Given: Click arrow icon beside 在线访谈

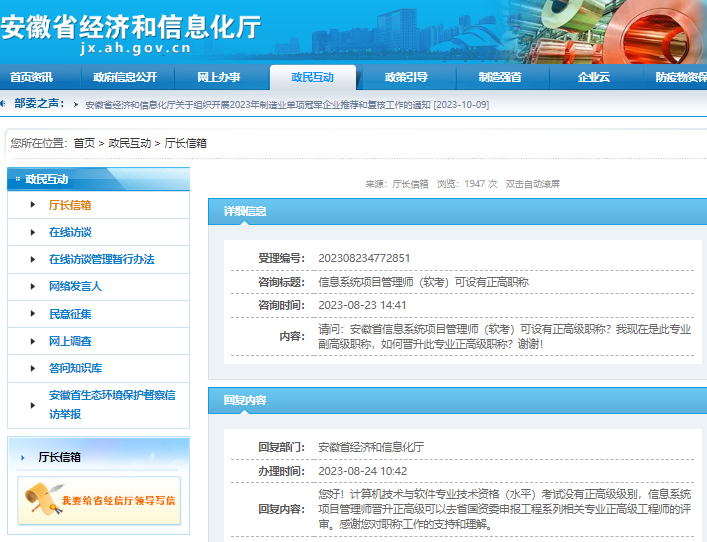Looking at the screenshot, I should tap(34, 232).
